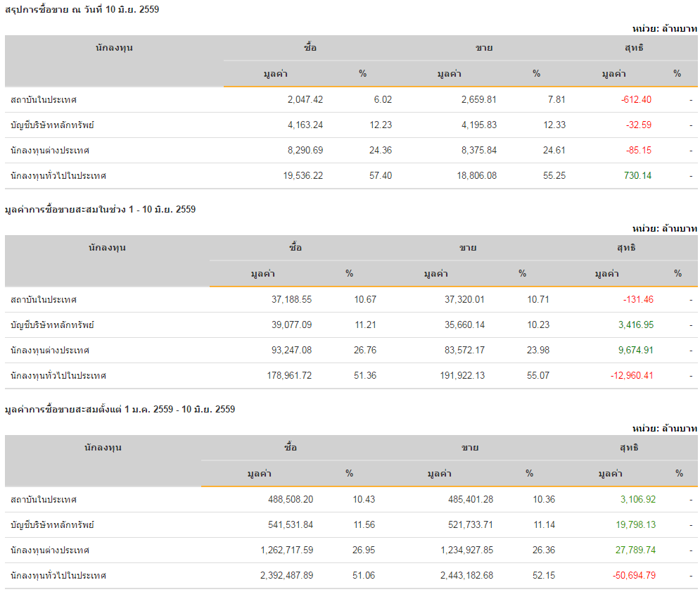
Task: Select the sell value "2,659.81"
Action: coord(478,100)
